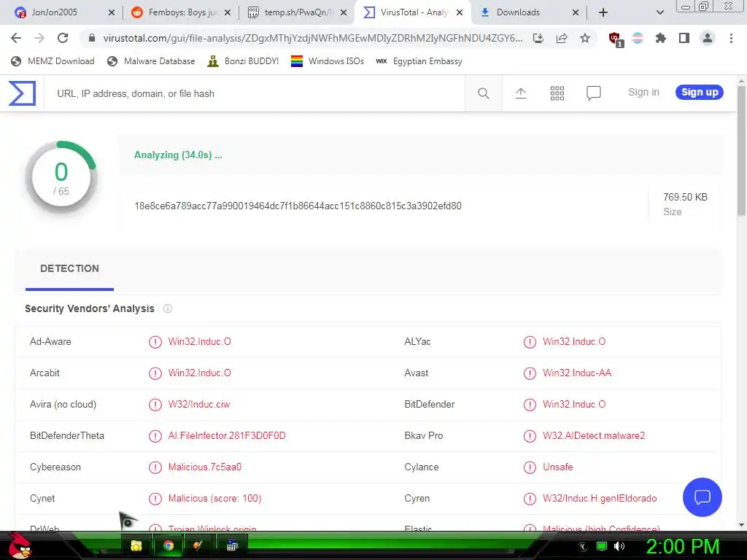The width and height of the screenshot is (747, 560).
Task: Click the alert icon beside ALYac result
Action: pyautogui.click(x=530, y=342)
